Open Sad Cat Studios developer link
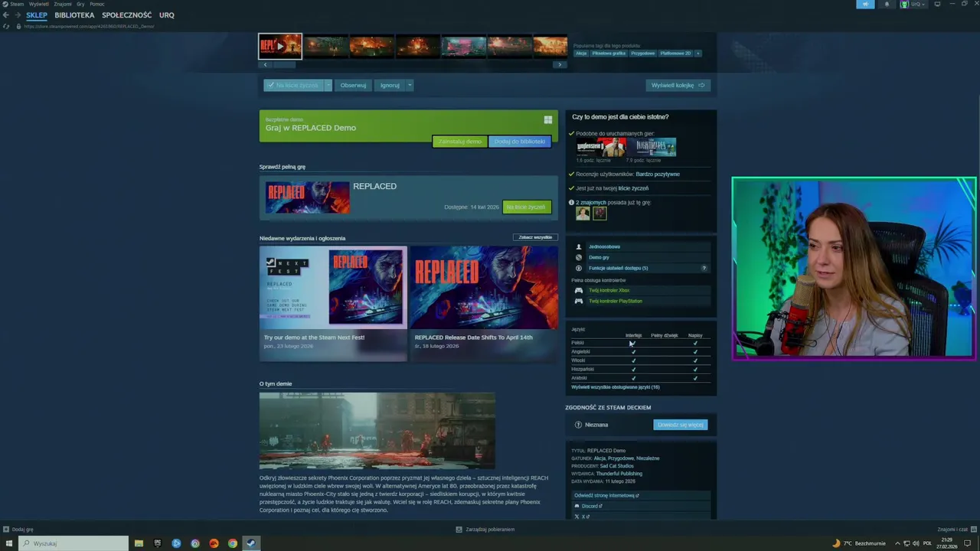 (617, 466)
